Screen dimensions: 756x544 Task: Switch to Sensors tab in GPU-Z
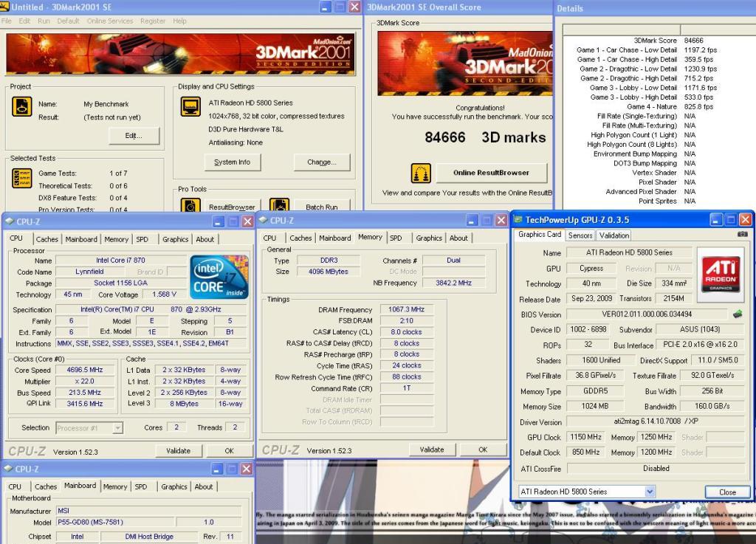coord(580,235)
